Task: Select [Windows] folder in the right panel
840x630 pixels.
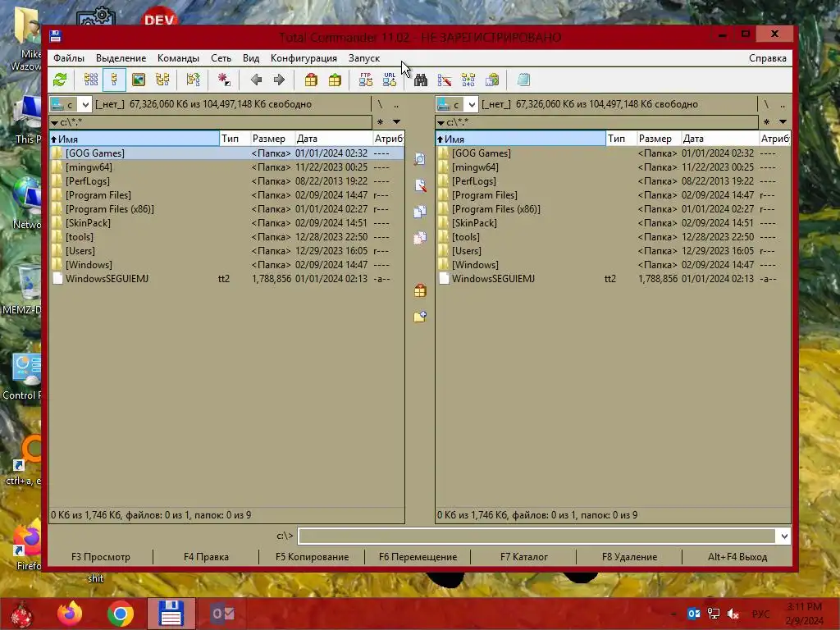Action: pos(613,265)
